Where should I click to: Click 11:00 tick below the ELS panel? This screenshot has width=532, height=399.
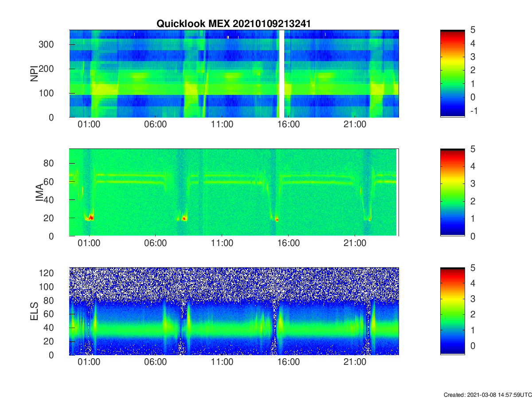(222, 362)
